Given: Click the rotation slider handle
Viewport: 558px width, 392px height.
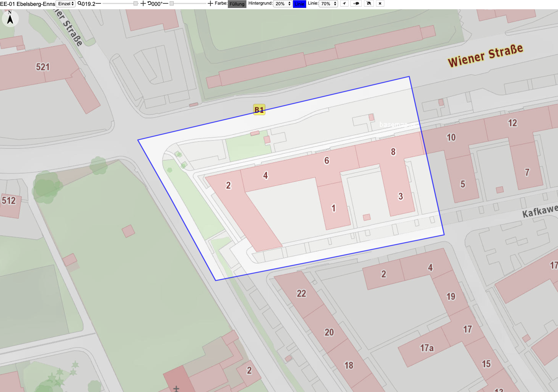Looking at the screenshot, I should (172, 3).
